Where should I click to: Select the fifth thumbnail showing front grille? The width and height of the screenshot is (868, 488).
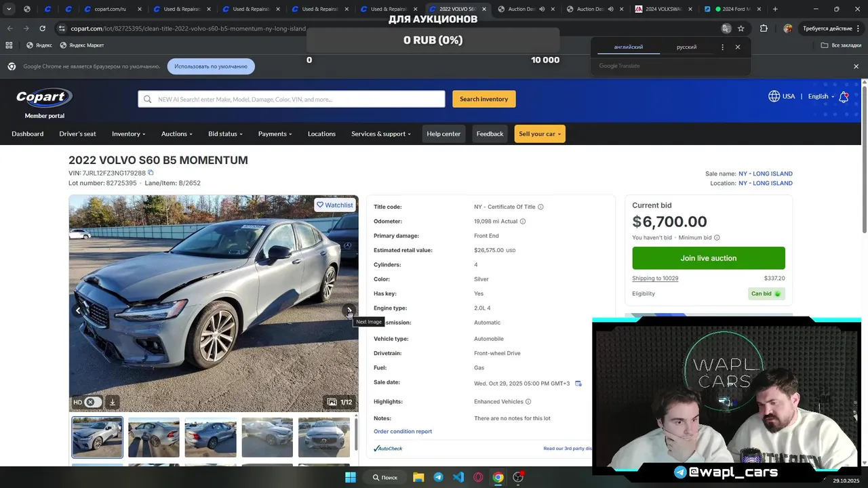pyautogui.click(x=324, y=437)
